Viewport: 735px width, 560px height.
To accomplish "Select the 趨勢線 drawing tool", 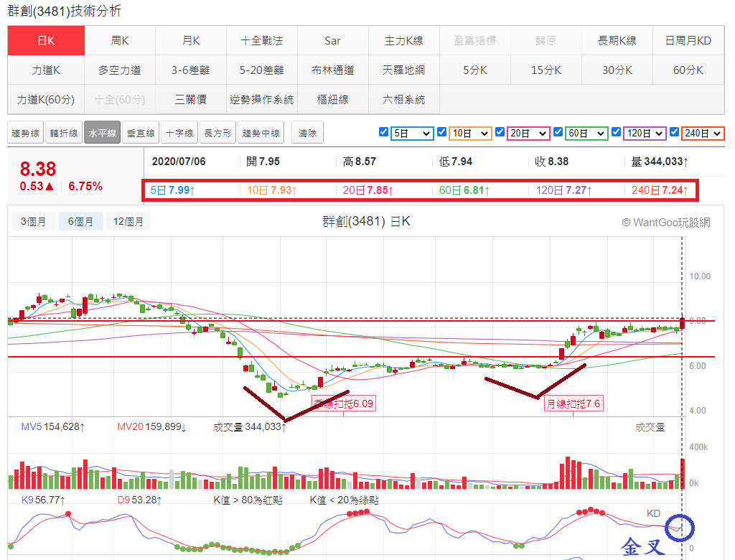I will [26, 134].
